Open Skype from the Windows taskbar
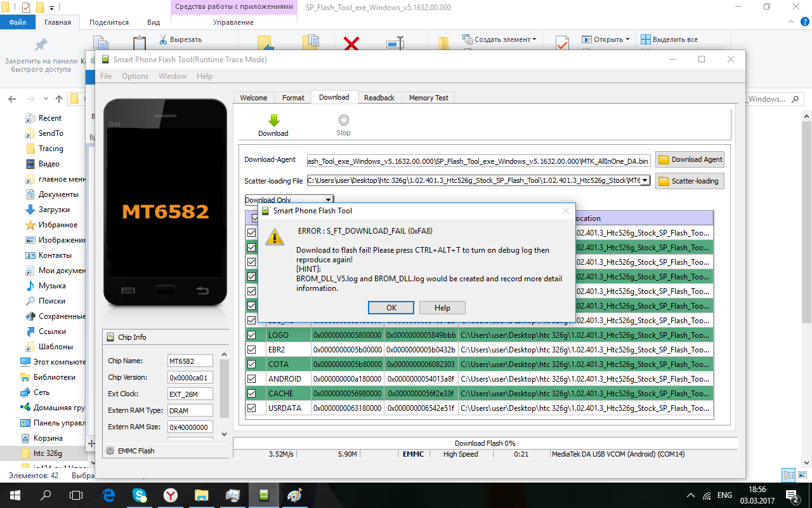This screenshot has height=508, width=812. 140,495
